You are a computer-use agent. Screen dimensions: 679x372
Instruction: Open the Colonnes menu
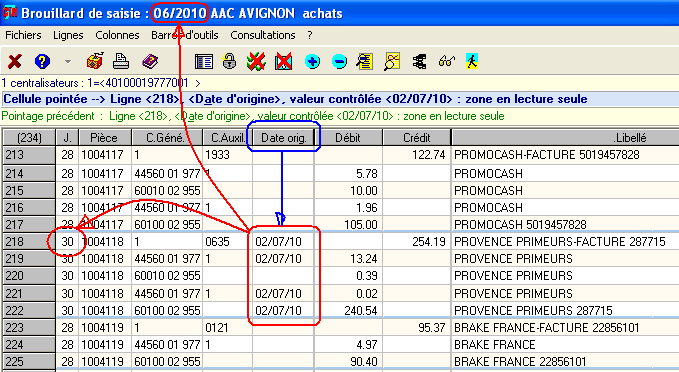[x=117, y=35]
